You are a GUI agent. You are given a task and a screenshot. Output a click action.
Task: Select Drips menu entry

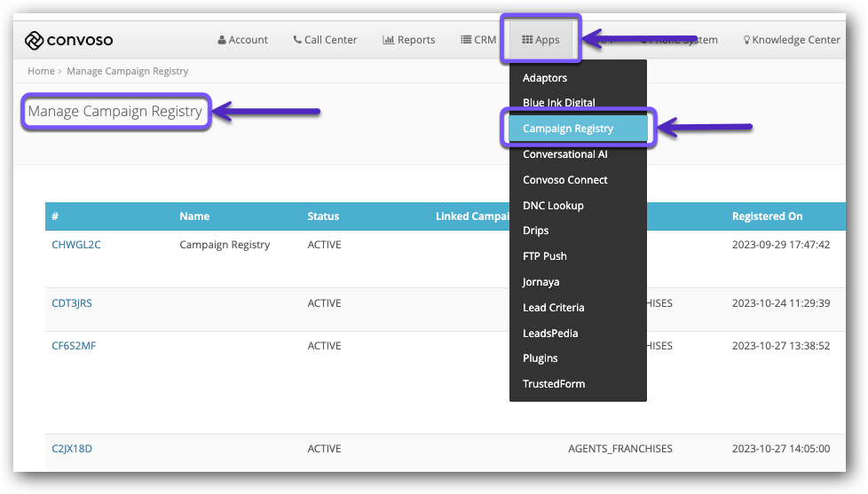pos(535,230)
